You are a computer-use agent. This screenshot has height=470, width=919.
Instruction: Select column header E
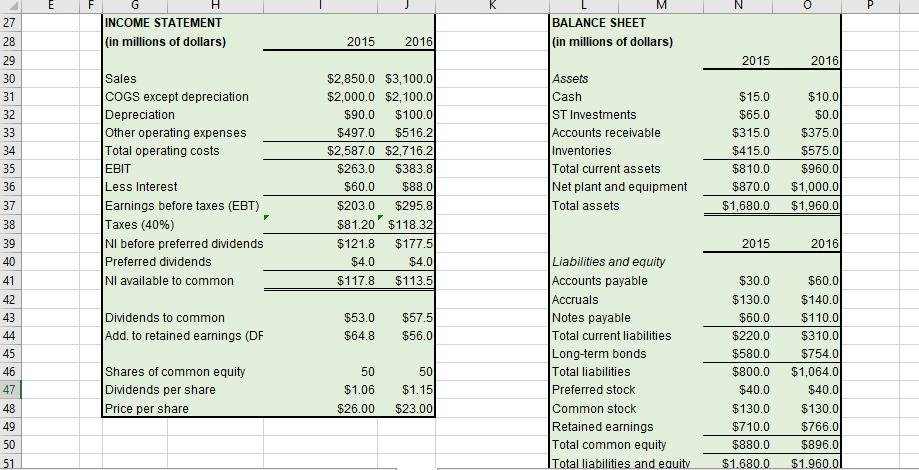tap(51, 5)
